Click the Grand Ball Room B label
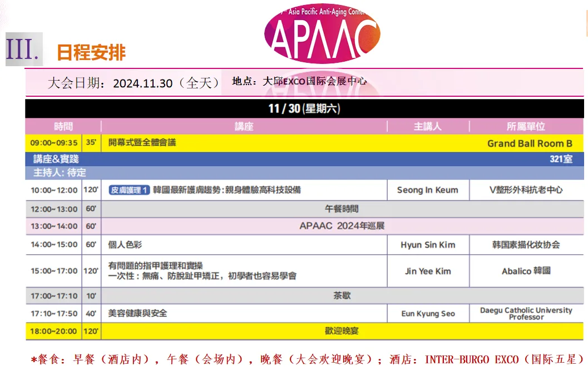The height and width of the screenshot is (371, 588). [x=530, y=144]
